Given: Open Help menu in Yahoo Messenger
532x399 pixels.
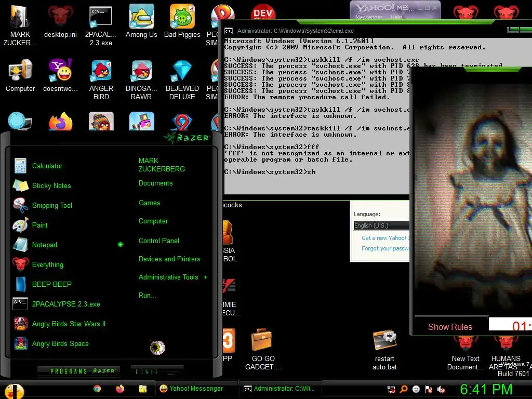Looking at the screenshot, I should (x=395, y=17).
